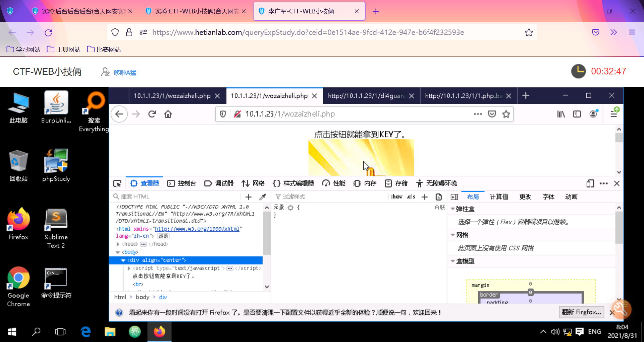
Task: Toggle print media simulation icon
Action: coord(439,197)
